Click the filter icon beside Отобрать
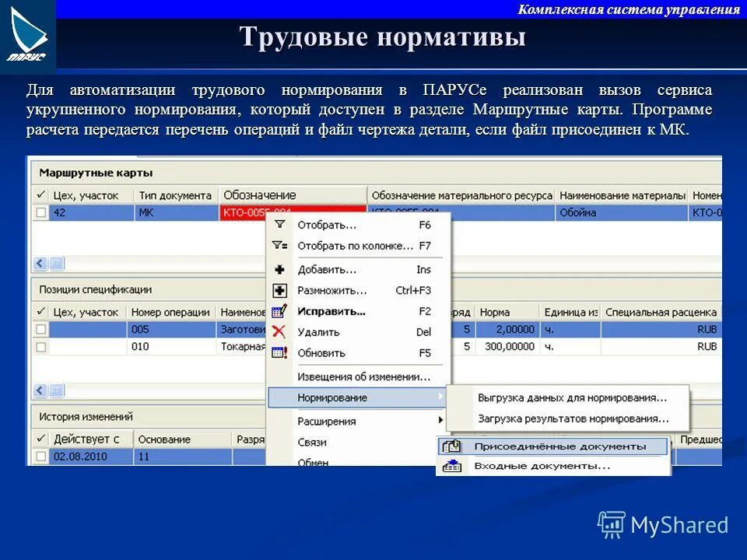Viewport: 747px width, 560px height. (279, 224)
